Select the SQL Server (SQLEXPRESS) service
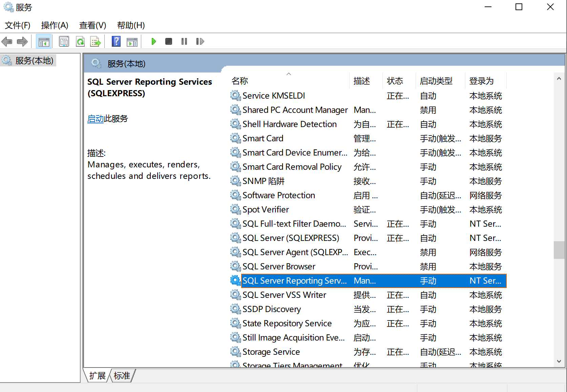 coord(291,238)
